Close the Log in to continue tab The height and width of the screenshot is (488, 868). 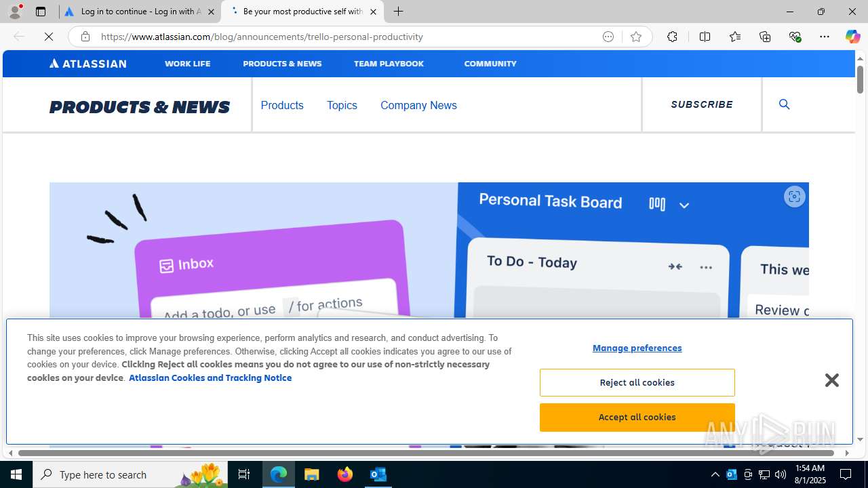211,12
